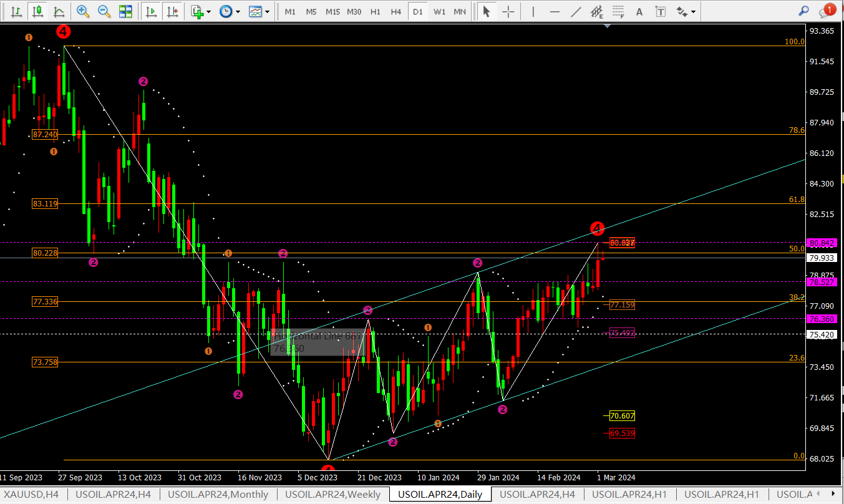The image size is (844, 504).
Task: Set timeframe to H4
Action: (396, 11)
